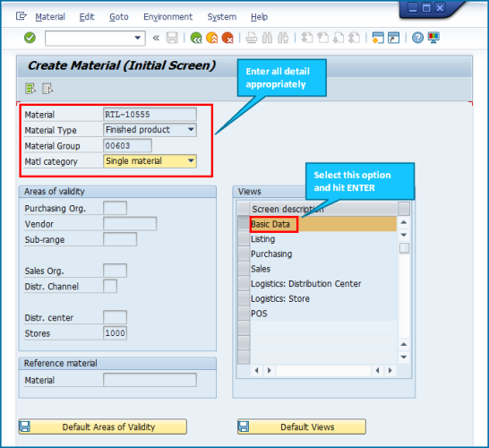The height and width of the screenshot is (448, 489).
Task: Select the Logistics: Store row selector
Action: pos(244,298)
